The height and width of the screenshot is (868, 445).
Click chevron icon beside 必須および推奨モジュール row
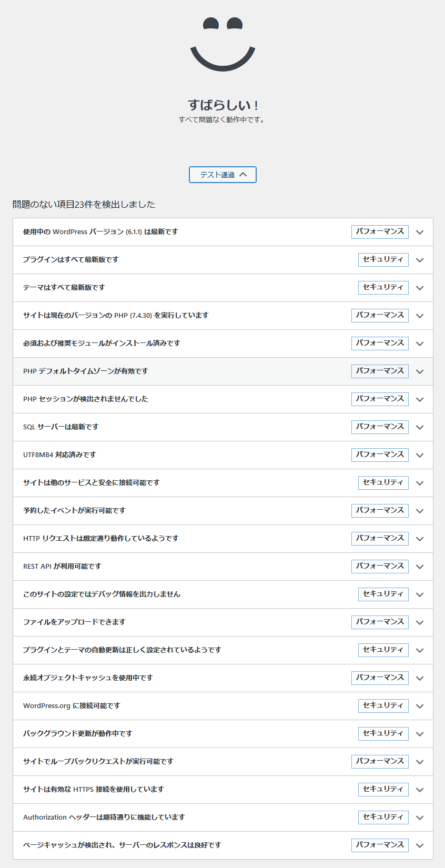pos(419,344)
